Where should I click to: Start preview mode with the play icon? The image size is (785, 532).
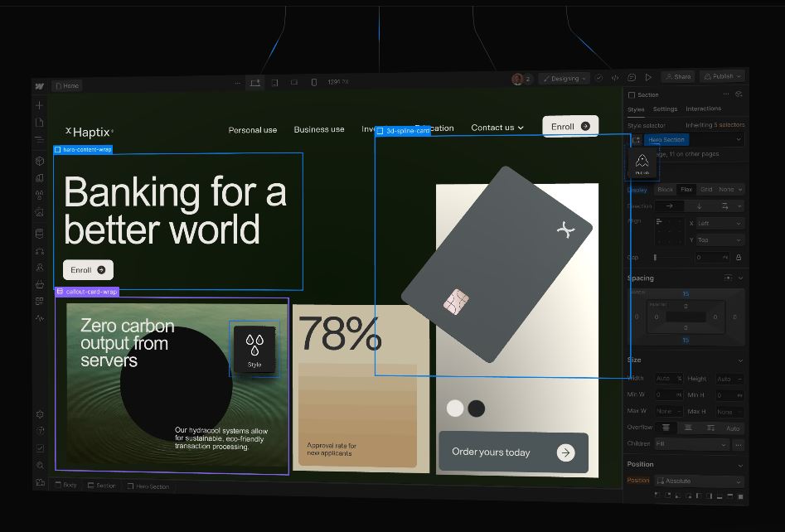(648, 77)
